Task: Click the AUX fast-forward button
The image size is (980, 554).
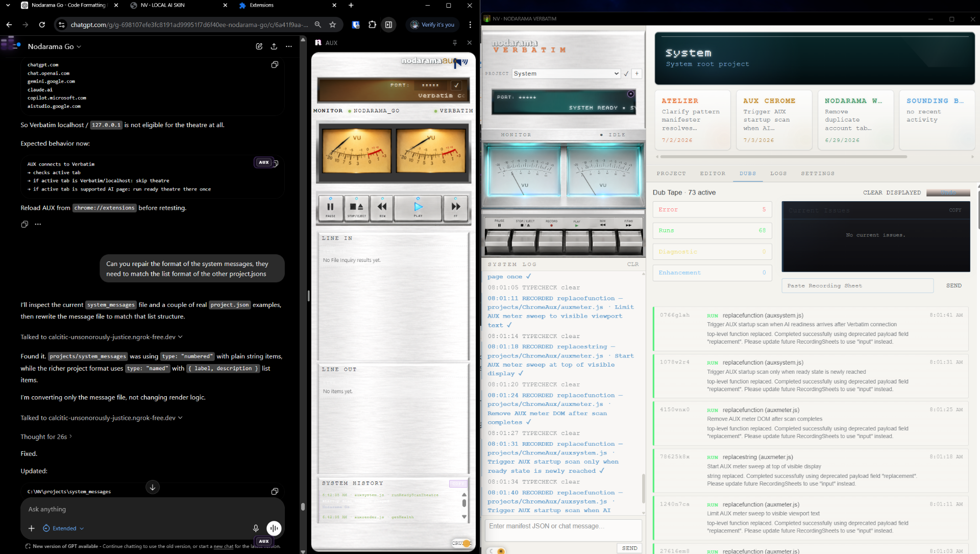Action: (456, 208)
